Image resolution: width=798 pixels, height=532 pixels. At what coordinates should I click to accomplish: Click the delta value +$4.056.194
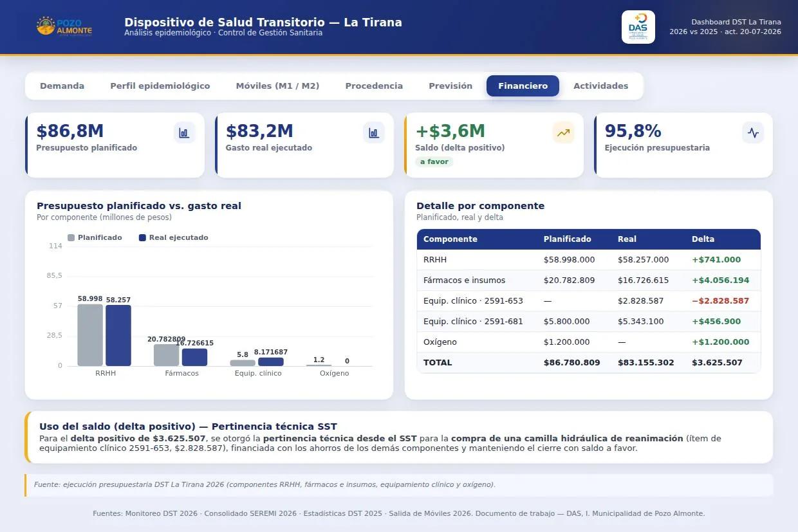[721, 280]
